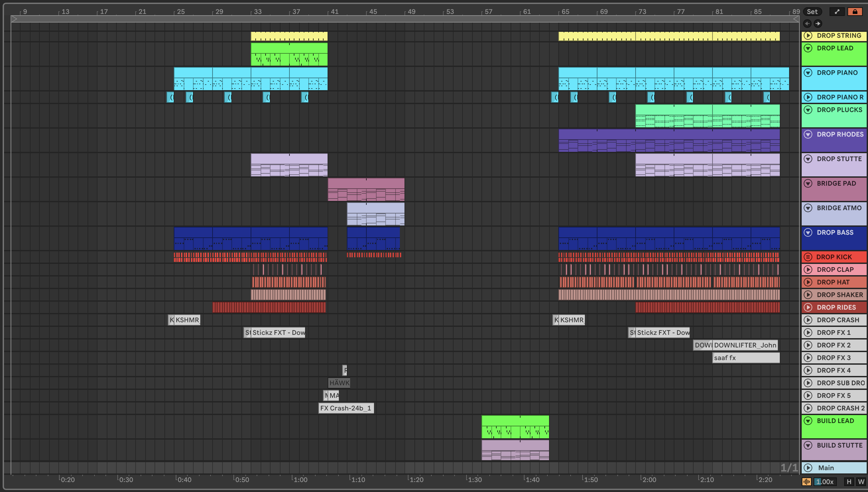
Task: Collapse the DROP BASS track
Action: pyautogui.click(x=808, y=232)
